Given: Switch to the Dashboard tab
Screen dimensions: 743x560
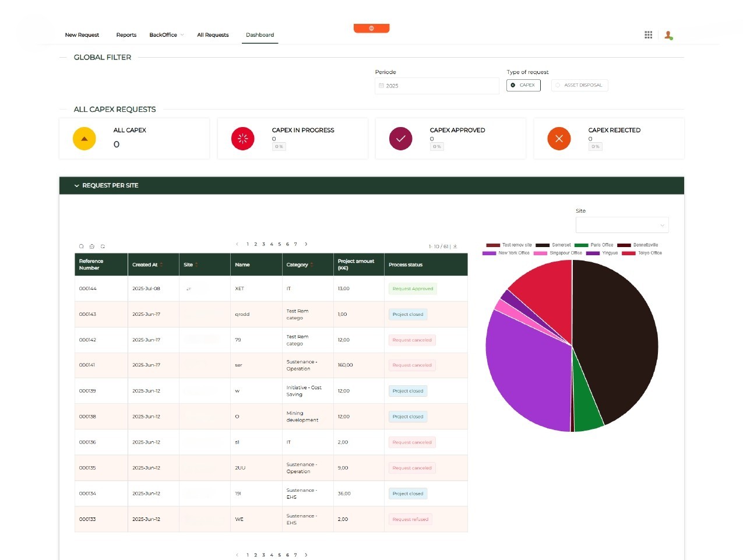Looking at the screenshot, I should point(260,35).
